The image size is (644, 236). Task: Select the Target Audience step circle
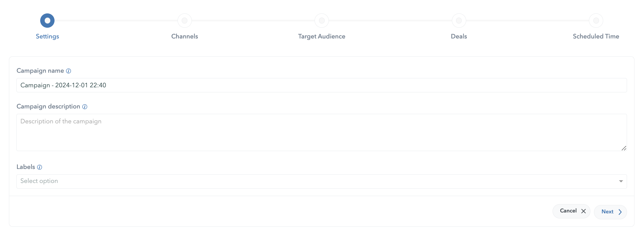coord(322,21)
